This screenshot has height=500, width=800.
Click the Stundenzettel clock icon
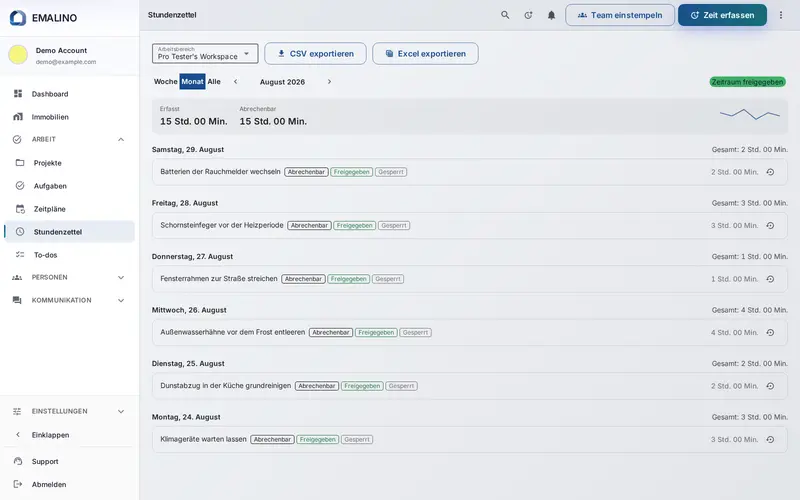tap(20, 232)
